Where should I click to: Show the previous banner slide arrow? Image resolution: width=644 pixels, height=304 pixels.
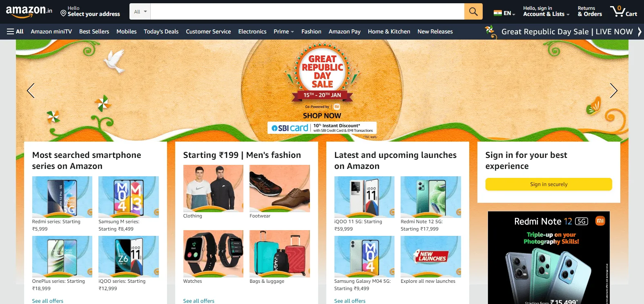[31, 91]
